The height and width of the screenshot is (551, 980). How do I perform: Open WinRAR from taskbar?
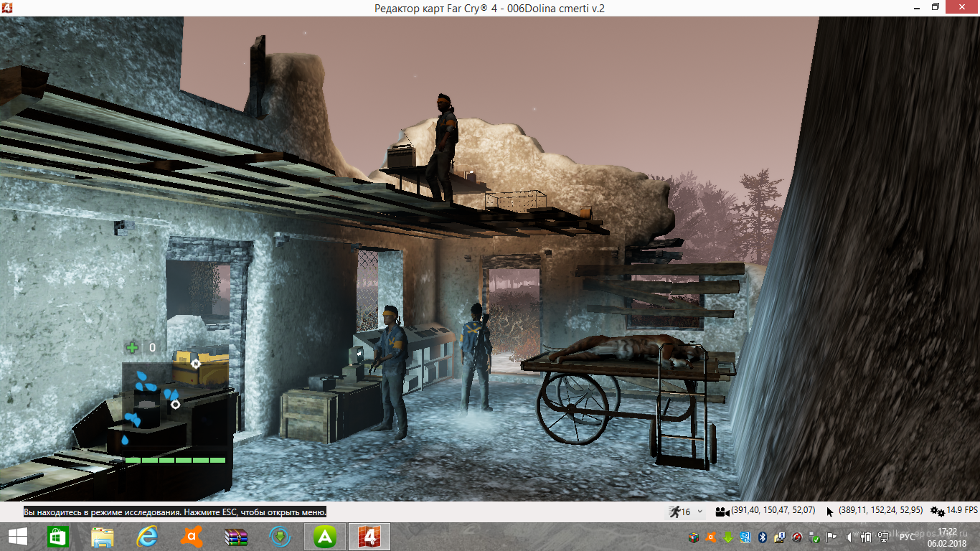pyautogui.click(x=235, y=537)
